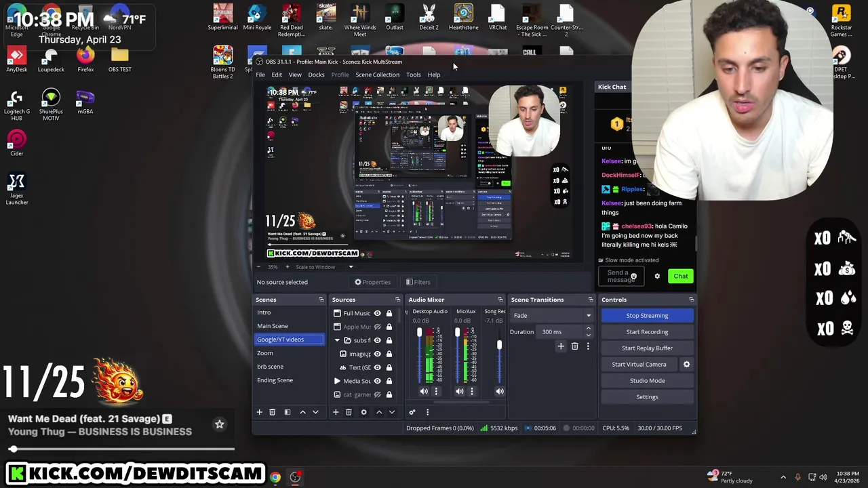Screen dimensions: 868x488
Task: Open Desktop Audio options dots
Action: click(x=436, y=391)
